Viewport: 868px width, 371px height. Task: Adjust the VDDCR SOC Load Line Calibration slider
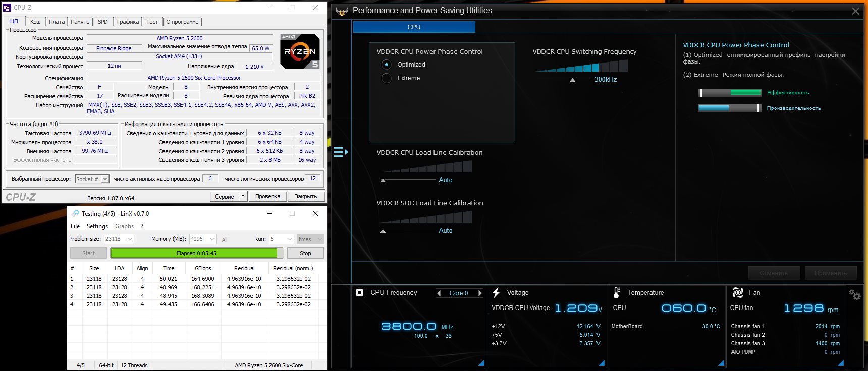383,231
